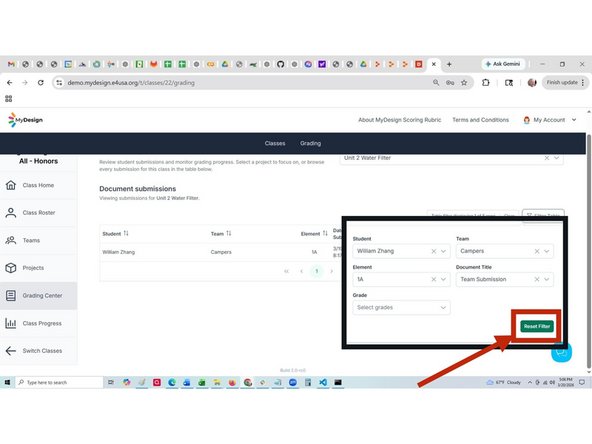Open Class Progress in the sidebar
This screenshot has height=444, width=592.
click(38, 323)
